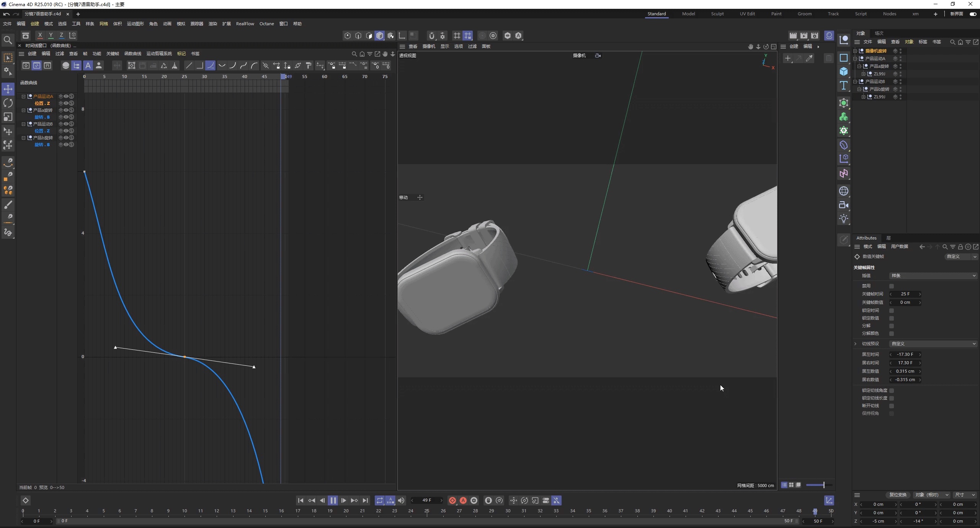Enable the 断开切线 checkbox

tap(892, 406)
